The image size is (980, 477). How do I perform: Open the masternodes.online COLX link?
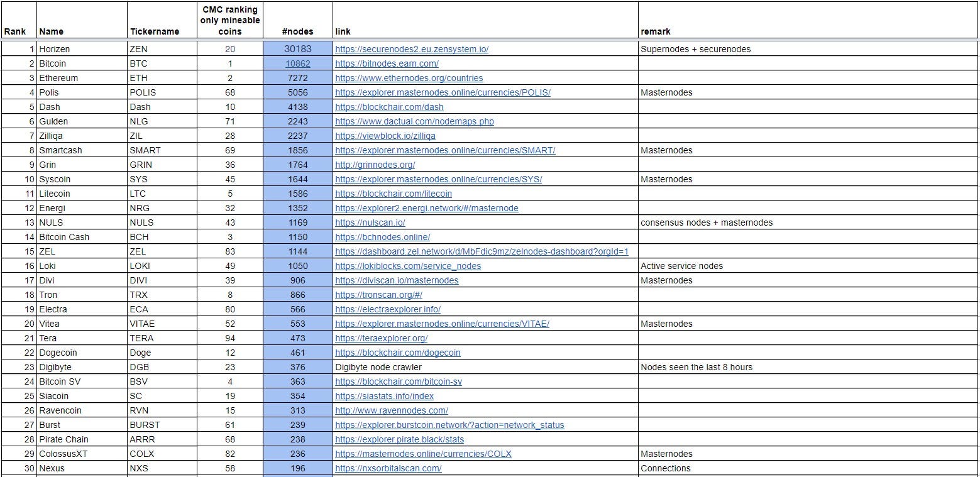click(423, 454)
